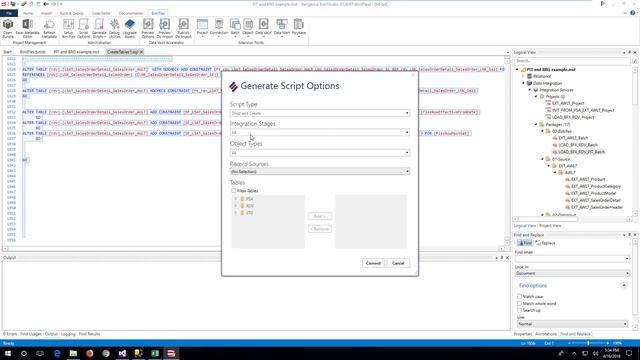
Task: Open File Explorer from the taskbar
Action: 73,353
